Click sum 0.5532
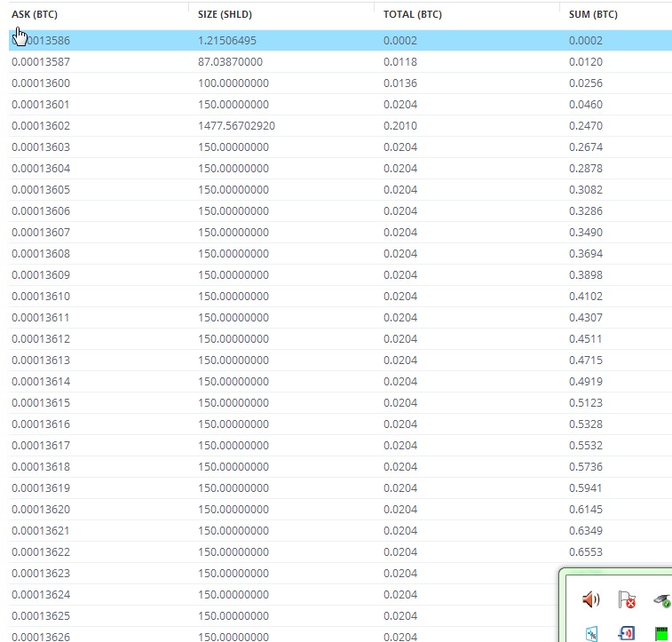The image size is (672, 642). click(586, 445)
